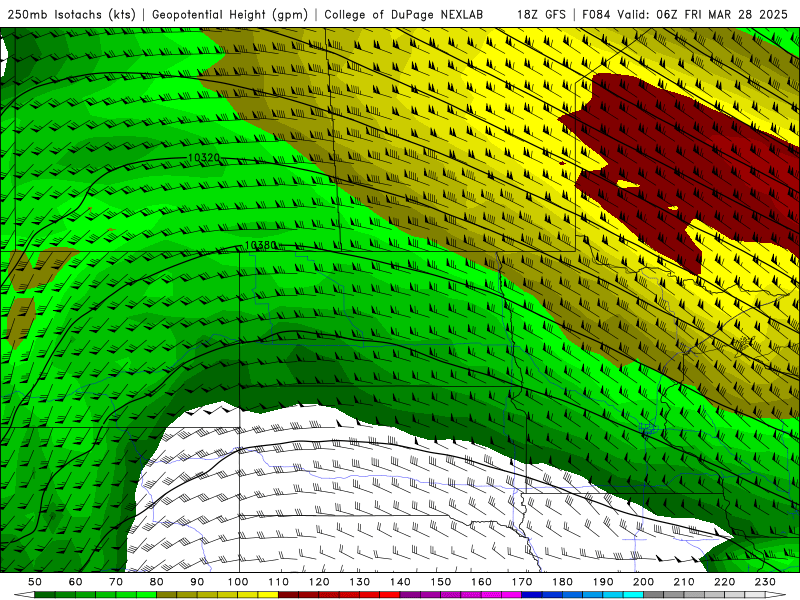This screenshot has width=800, height=600.
Task: Click the 60 value on color scale
Action: [76, 582]
